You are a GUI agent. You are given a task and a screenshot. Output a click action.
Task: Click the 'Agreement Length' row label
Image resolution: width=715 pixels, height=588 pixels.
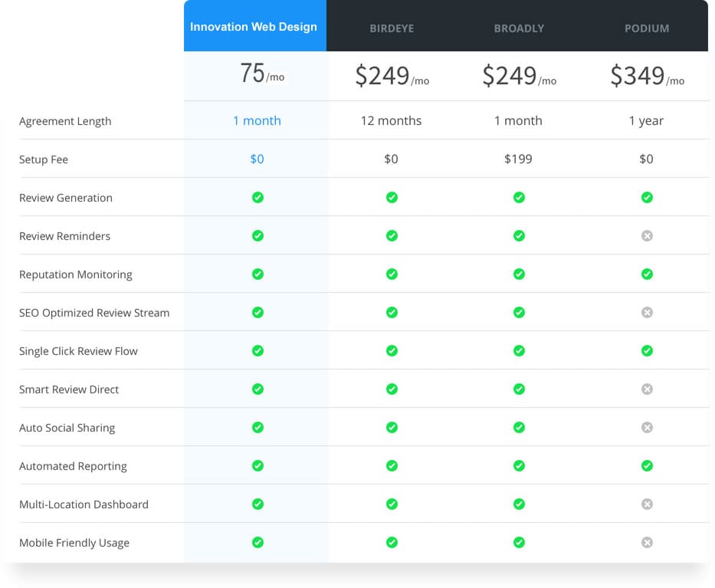(65, 121)
